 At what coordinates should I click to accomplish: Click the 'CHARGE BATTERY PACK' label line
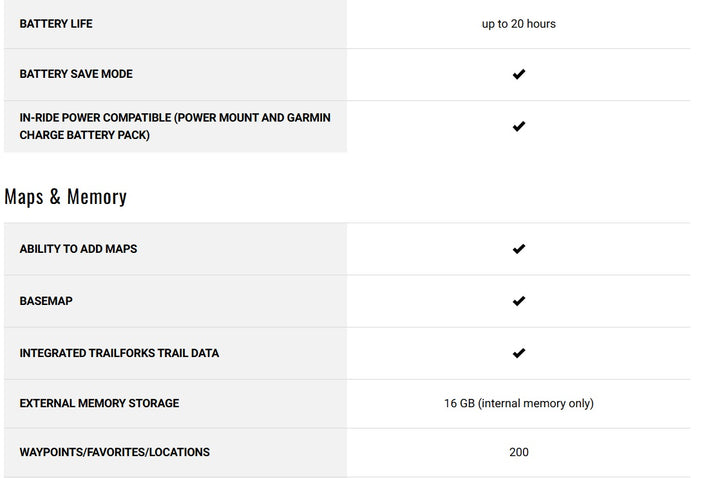click(84, 135)
